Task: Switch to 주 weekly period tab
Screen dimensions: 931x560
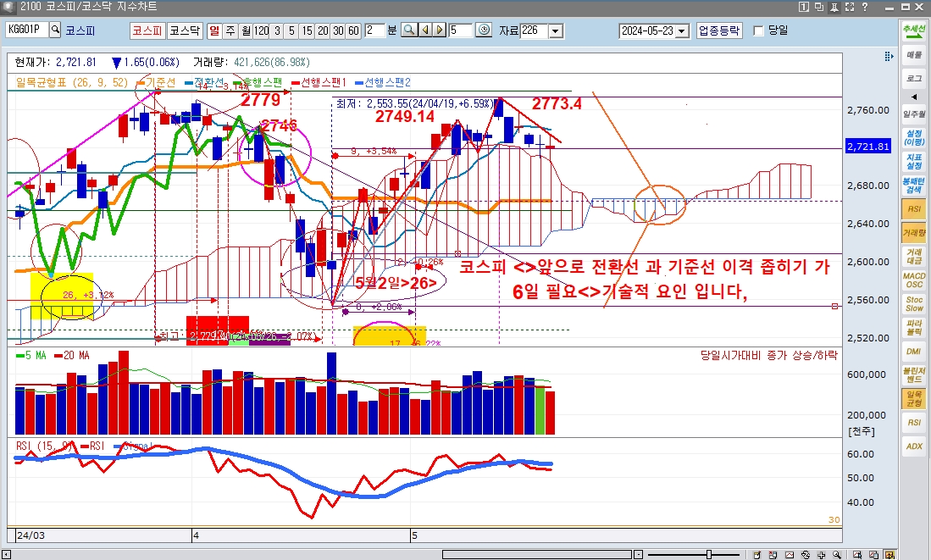Action: (230, 30)
